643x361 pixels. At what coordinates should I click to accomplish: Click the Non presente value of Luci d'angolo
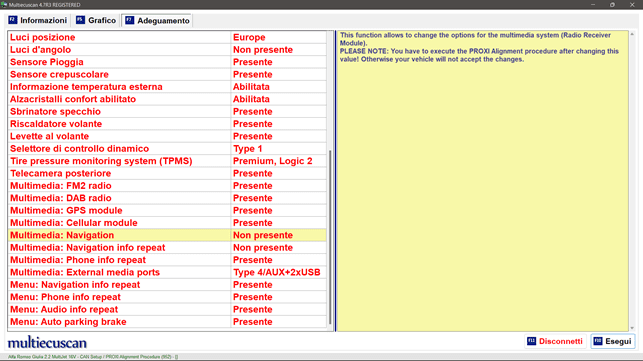coord(278,50)
